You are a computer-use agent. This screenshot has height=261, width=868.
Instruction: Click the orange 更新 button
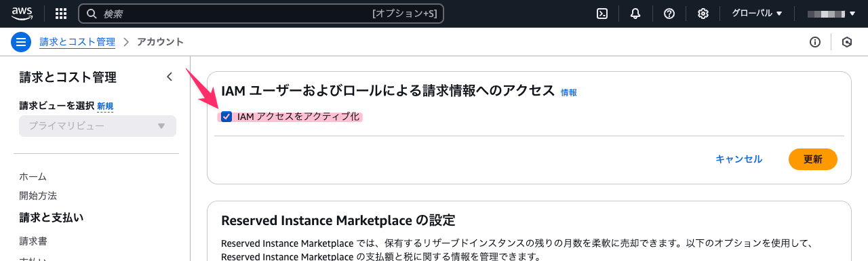[813, 159]
